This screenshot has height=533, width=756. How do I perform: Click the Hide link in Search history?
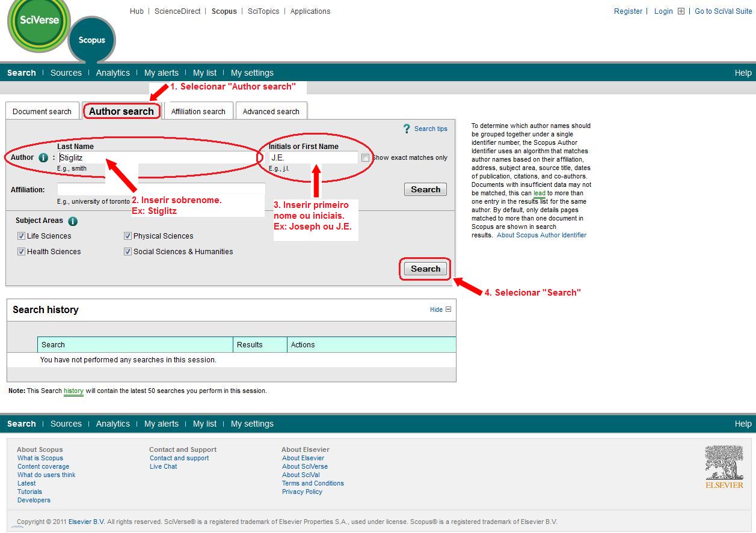pyautogui.click(x=436, y=309)
